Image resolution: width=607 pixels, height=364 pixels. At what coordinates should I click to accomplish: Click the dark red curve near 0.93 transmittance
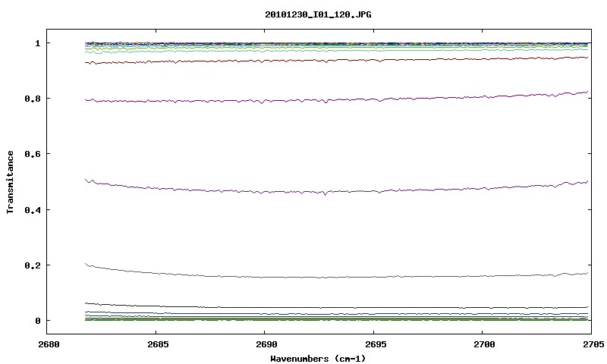(x=337, y=60)
